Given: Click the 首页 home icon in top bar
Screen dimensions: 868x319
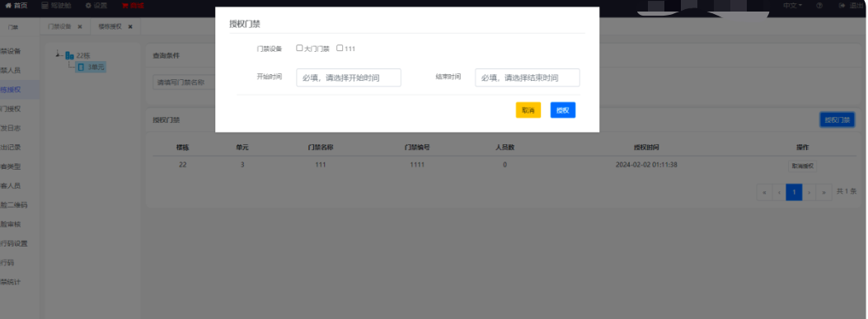Looking at the screenshot, I should pyautogui.click(x=8, y=6).
